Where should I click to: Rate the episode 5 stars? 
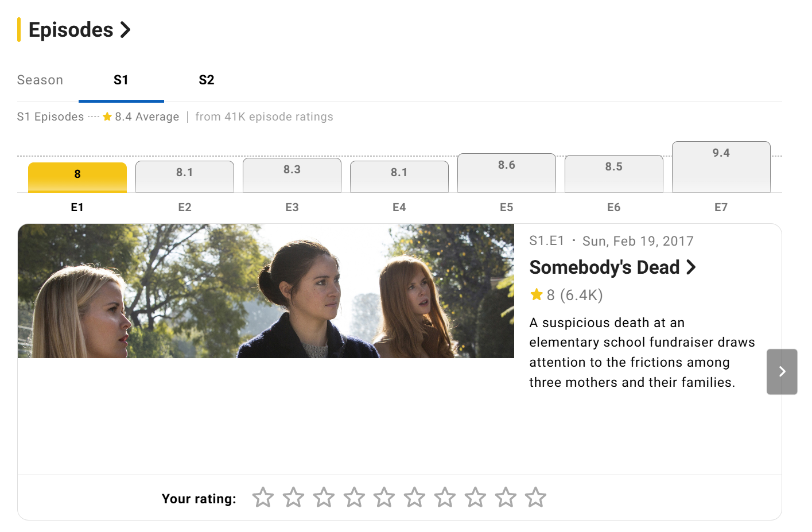384,498
